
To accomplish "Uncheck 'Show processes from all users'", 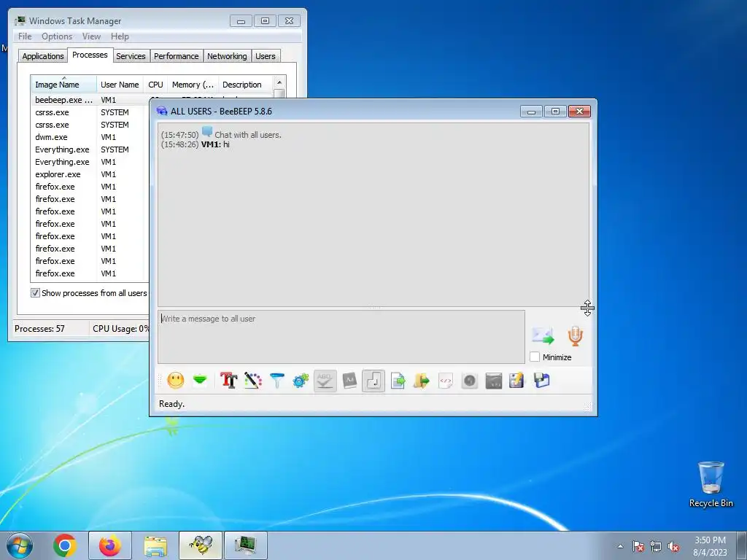I will tap(35, 293).
